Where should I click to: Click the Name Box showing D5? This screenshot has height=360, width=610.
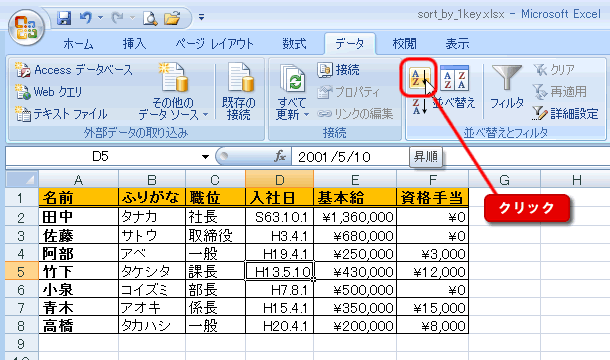pos(100,156)
